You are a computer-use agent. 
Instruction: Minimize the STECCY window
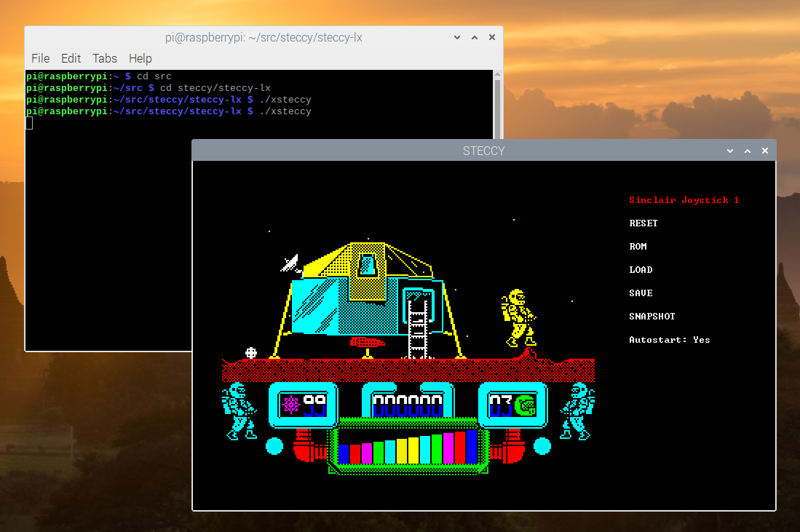pos(730,151)
